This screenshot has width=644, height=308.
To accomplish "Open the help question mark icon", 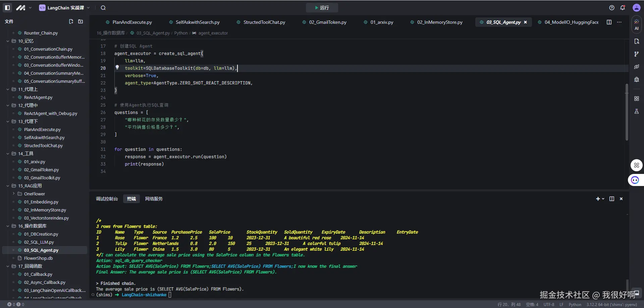I will (x=612, y=8).
